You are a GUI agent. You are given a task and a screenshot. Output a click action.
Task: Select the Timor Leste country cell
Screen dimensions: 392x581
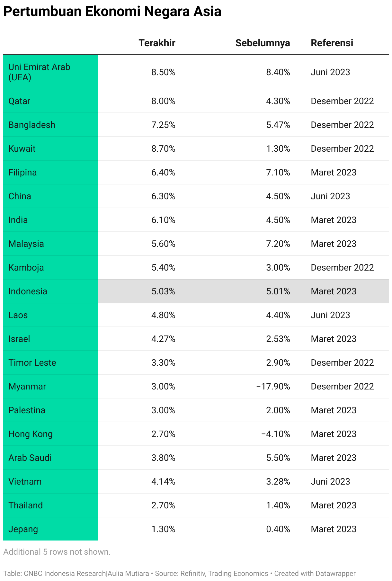click(51, 362)
